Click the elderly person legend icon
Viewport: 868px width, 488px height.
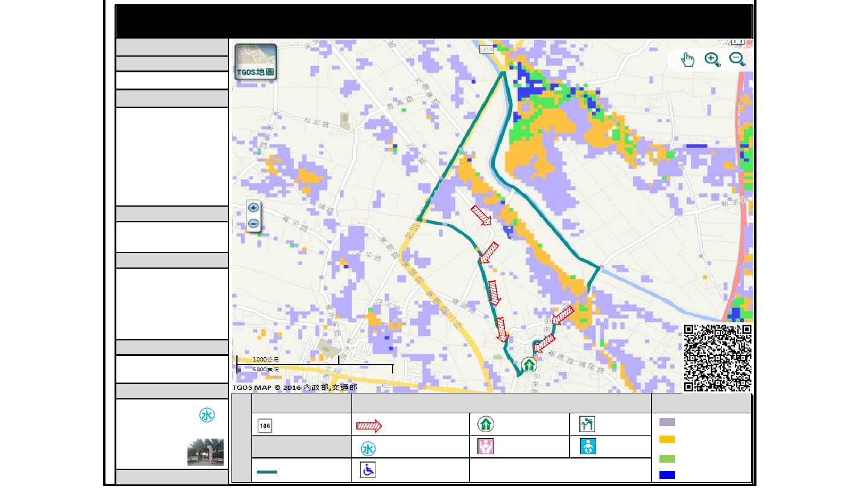[587, 424]
